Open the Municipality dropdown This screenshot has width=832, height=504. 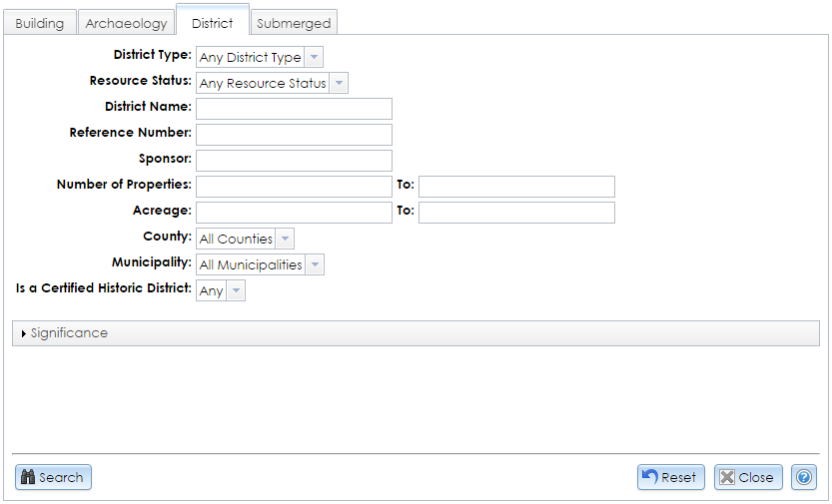[x=260, y=264]
